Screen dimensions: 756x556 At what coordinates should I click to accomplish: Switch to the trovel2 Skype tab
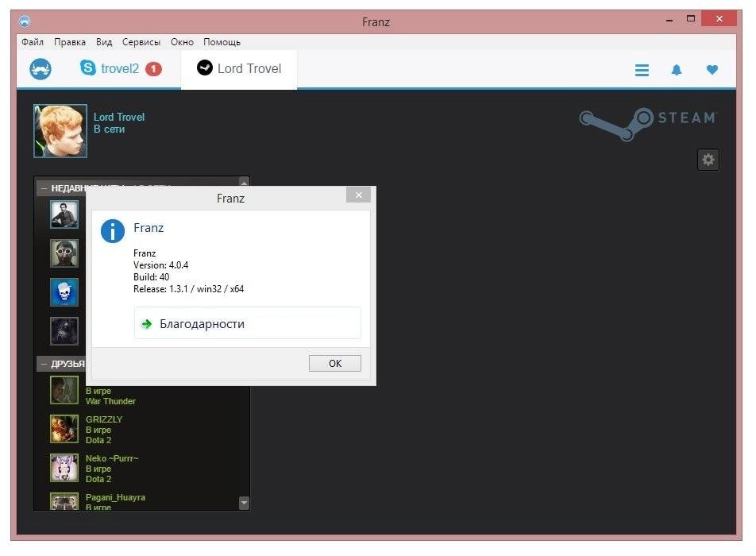pos(120,68)
